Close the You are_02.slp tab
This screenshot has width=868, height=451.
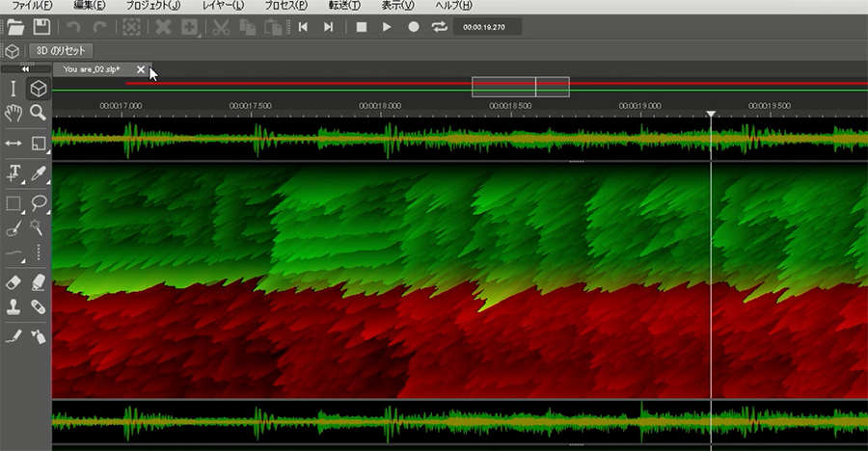pos(141,69)
